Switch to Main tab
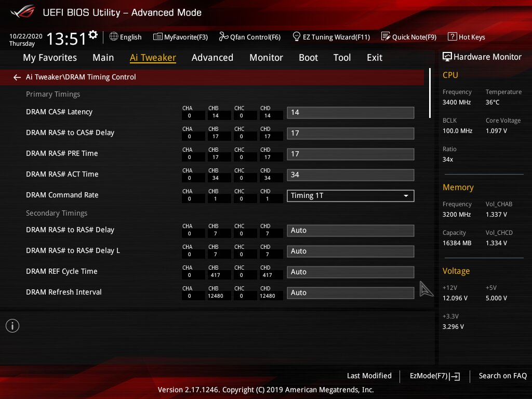 coord(103,57)
